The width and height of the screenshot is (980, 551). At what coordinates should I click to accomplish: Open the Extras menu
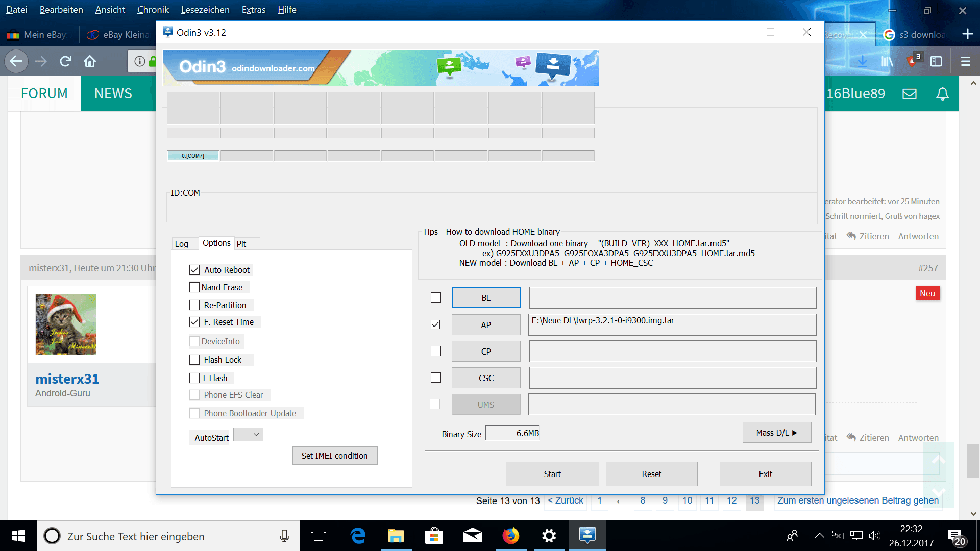(254, 10)
